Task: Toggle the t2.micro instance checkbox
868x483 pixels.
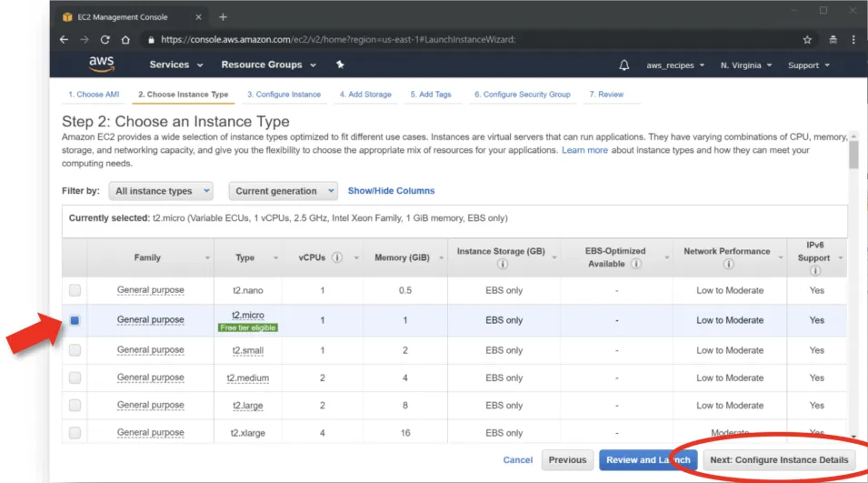Action: (75, 320)
